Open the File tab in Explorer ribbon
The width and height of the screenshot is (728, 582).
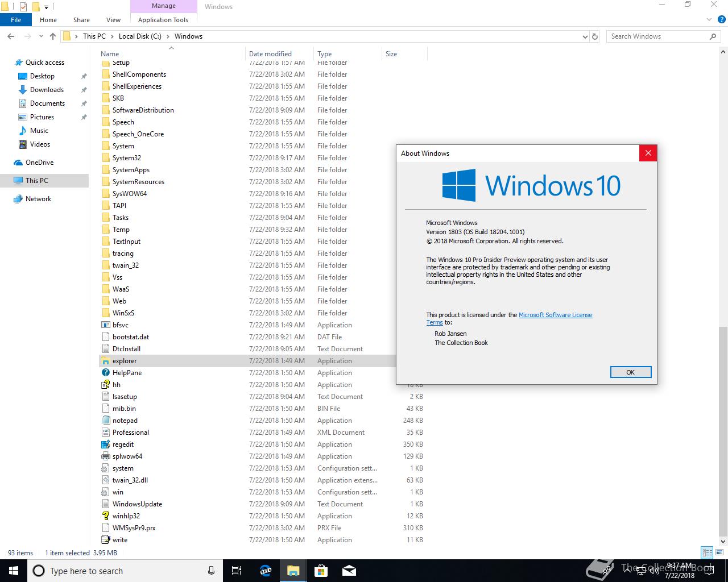click(x=16, y=20)
